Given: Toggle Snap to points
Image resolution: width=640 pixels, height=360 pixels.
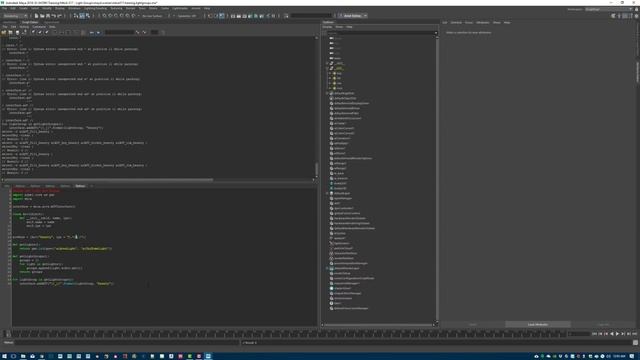Looking at the screenshot, I should 116,16.
